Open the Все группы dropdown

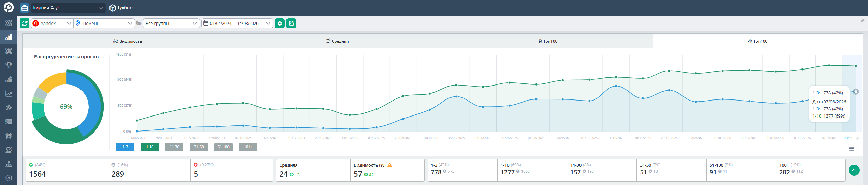(x=171, y=23)
